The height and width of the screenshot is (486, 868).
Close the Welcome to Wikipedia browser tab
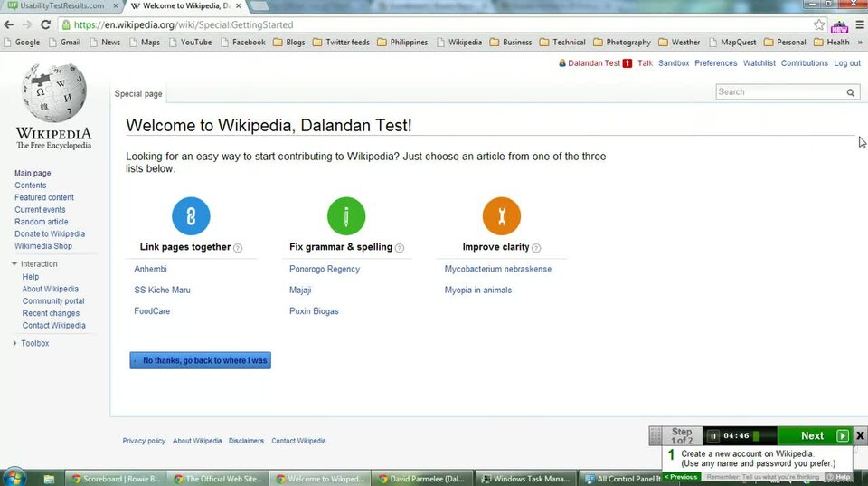pyautogui.click(x=238, y=5)
